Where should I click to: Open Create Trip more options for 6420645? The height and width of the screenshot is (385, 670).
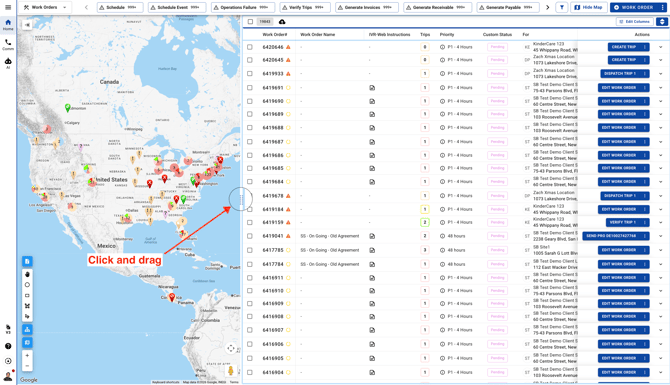(645, 60)
